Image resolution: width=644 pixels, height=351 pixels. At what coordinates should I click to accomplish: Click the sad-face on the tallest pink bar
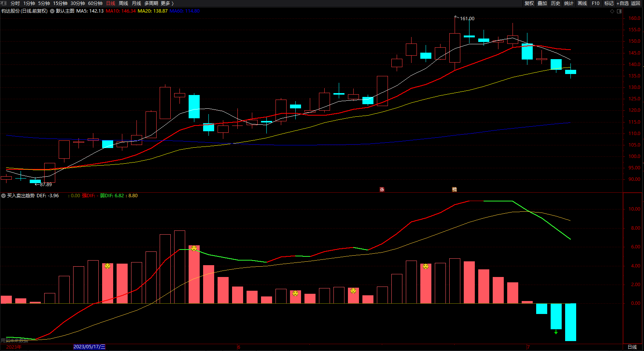pyautogui.click(x=194, y=248)
